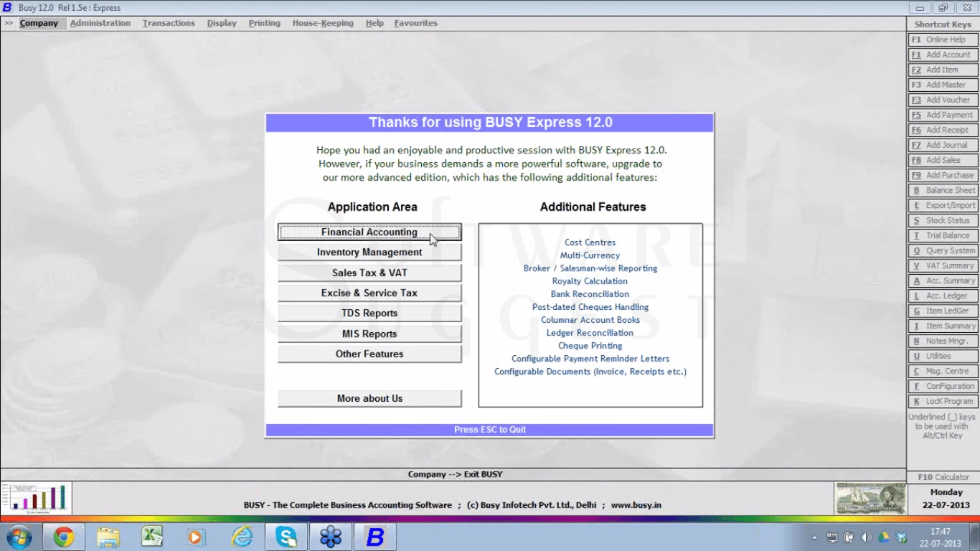Viewport: 980px width, 551px height.
Task: Select MIS Reports button
Action: [x=369, y=334]
